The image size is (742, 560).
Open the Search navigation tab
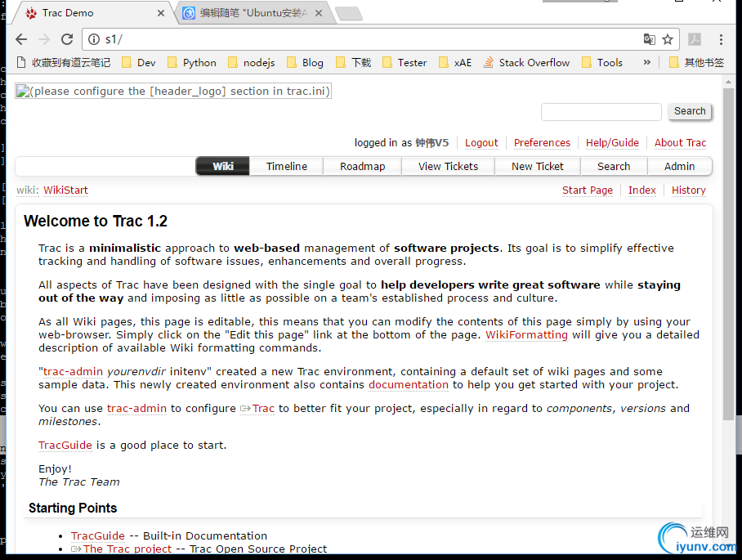coord(614,166)
